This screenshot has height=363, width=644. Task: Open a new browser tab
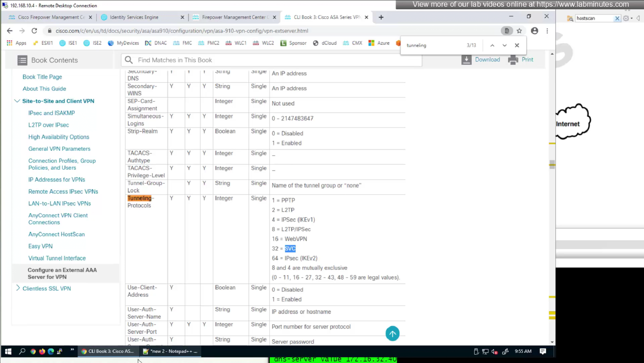381,17
